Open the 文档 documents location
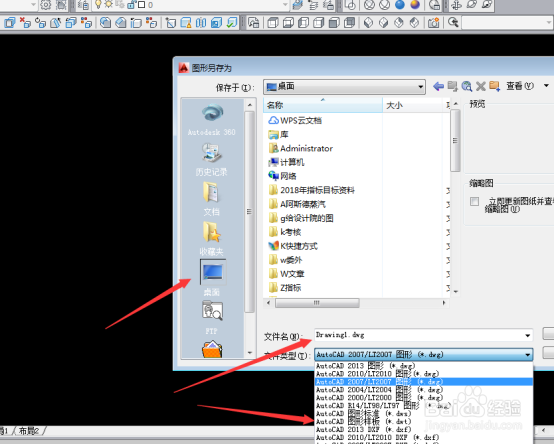 tap(212, 199)
